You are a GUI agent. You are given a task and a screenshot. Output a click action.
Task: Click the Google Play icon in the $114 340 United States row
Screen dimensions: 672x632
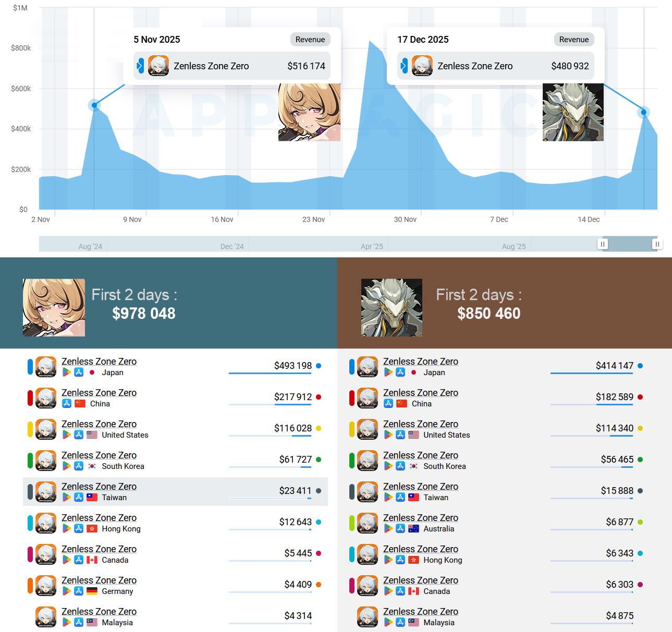(388, 435)
